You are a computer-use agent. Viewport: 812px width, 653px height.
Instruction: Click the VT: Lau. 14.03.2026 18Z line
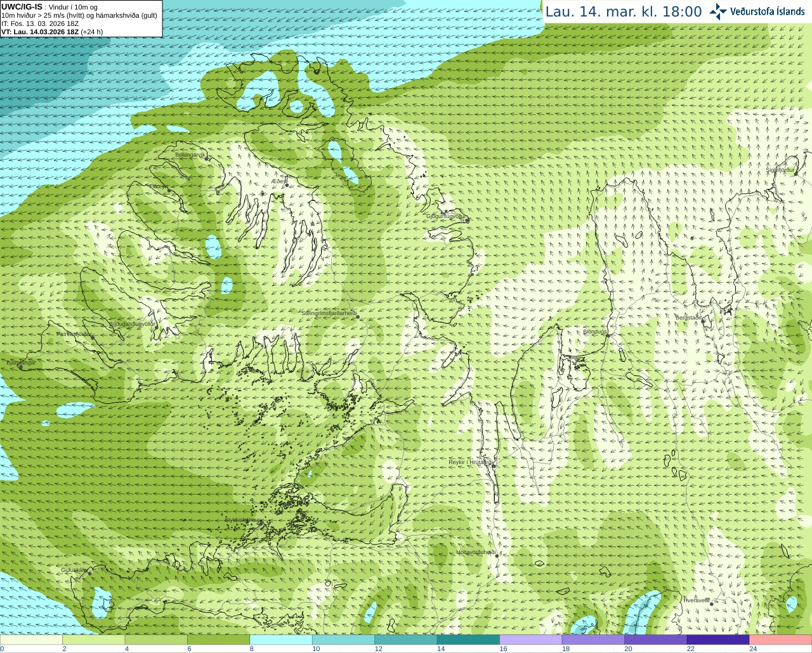pos(52,32)
